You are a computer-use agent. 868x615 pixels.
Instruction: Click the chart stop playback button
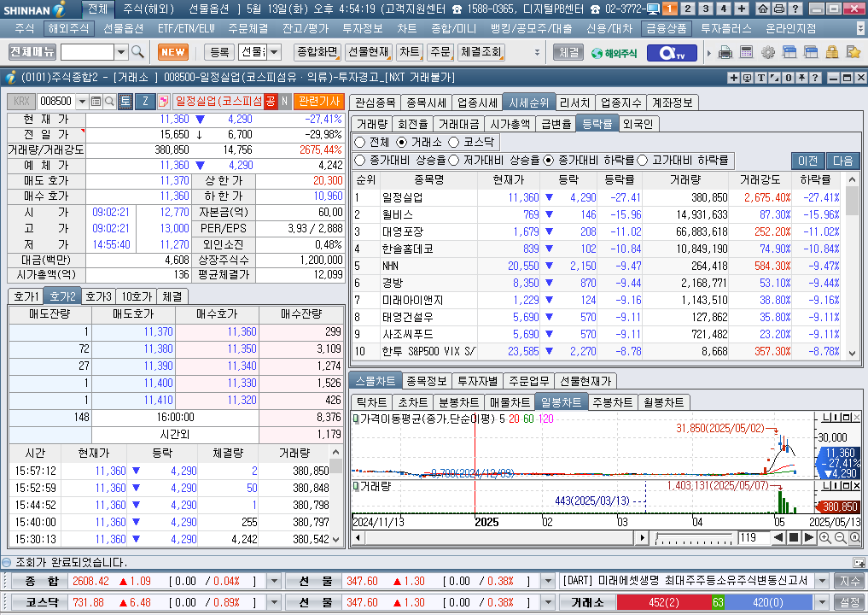(793, 537)
